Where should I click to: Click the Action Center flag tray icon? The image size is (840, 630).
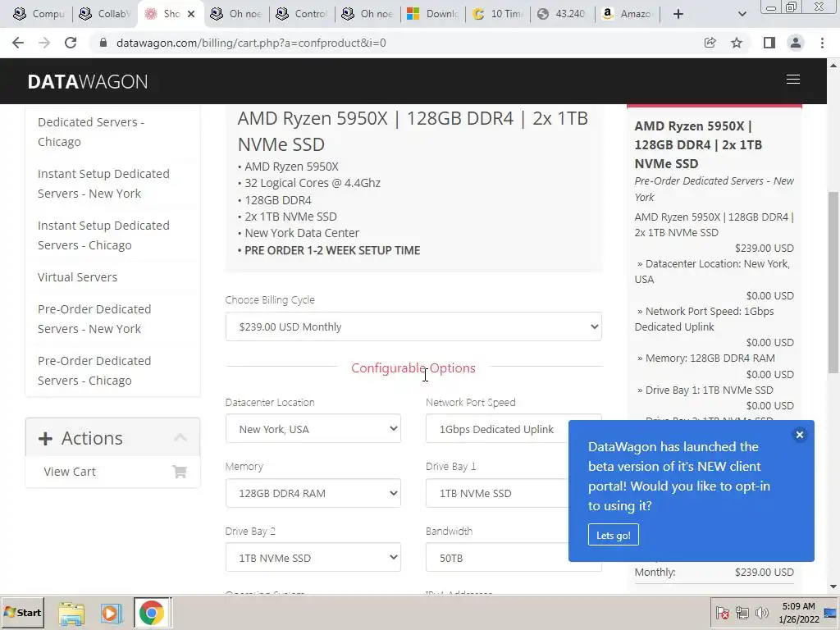pos(722,613)
